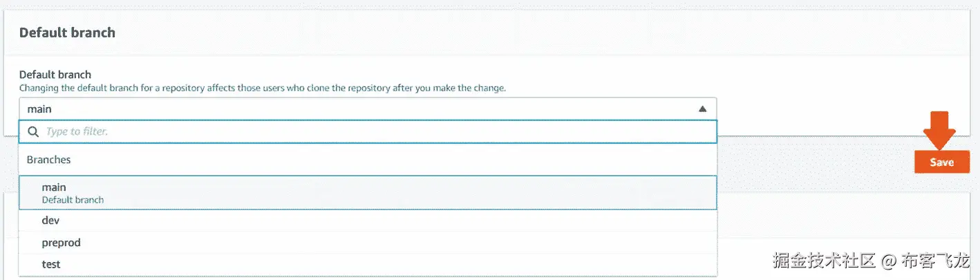This screenshot has width=980, height=280.
Task: Select the dev branch option
Action: pyautogui.click(x=50, y=221)
